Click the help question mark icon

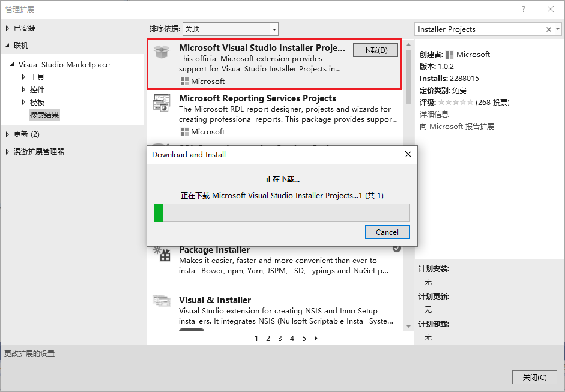pyautogui.click(x=523, y=10)
